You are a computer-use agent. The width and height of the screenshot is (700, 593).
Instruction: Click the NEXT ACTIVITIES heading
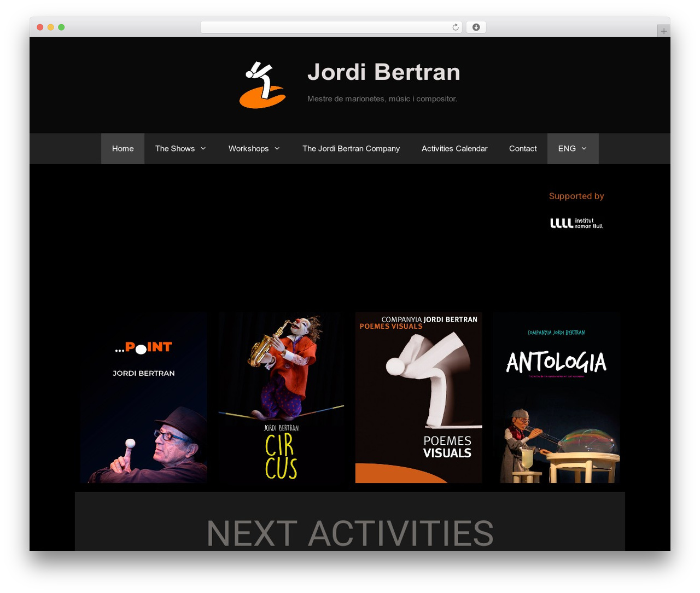click(x=350, y=533)
